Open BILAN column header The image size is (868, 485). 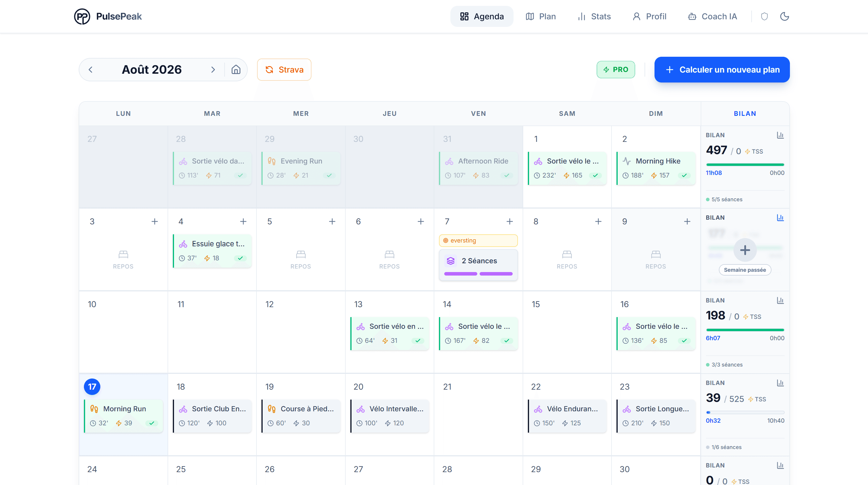(745, 113)
